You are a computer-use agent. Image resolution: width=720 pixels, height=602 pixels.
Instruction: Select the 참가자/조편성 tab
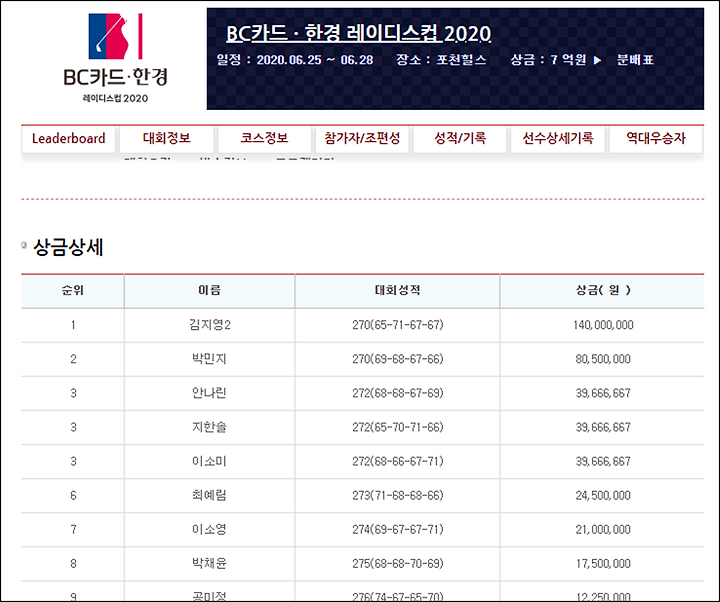[362, 138]
